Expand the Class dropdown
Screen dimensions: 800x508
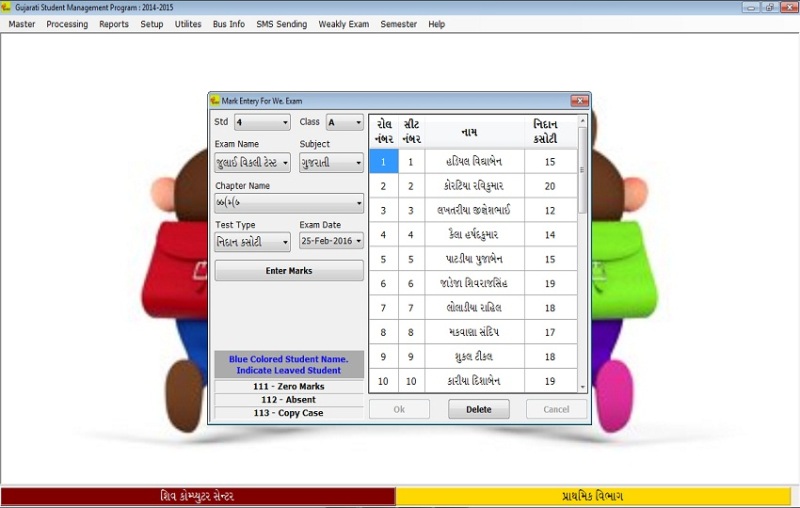pyautogui.click(x=357, y=123)
